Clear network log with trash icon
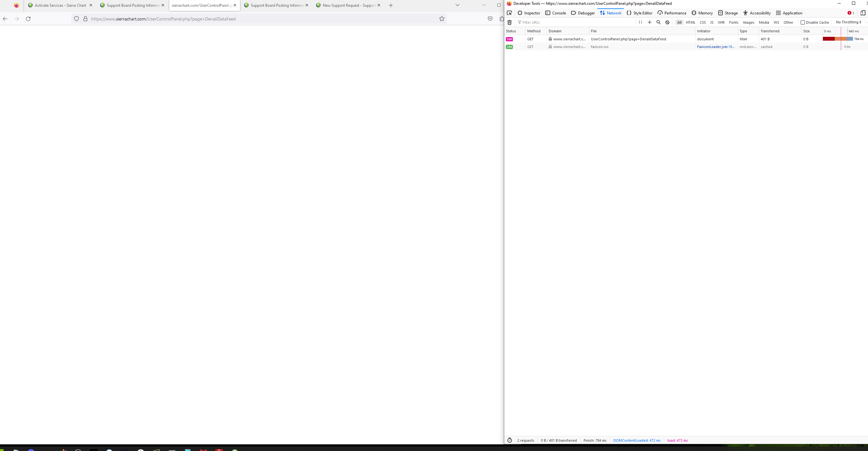This screenshot has height=451, width=868. [x=509, y=22]
